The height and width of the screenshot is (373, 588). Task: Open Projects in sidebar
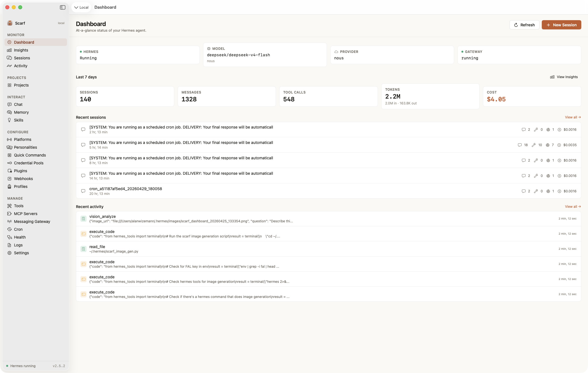[36, 85]
